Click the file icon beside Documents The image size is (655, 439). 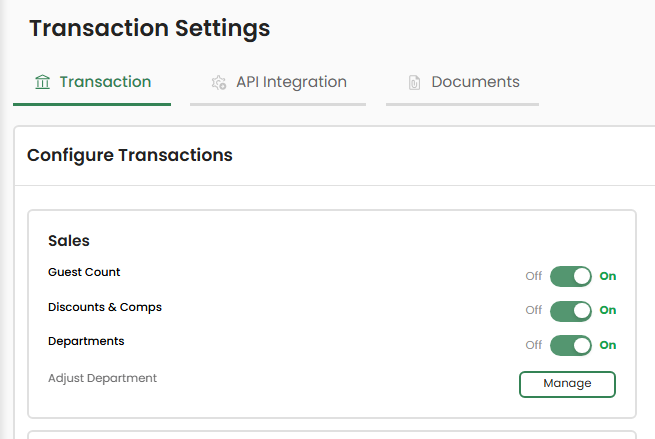coord(414,83)
